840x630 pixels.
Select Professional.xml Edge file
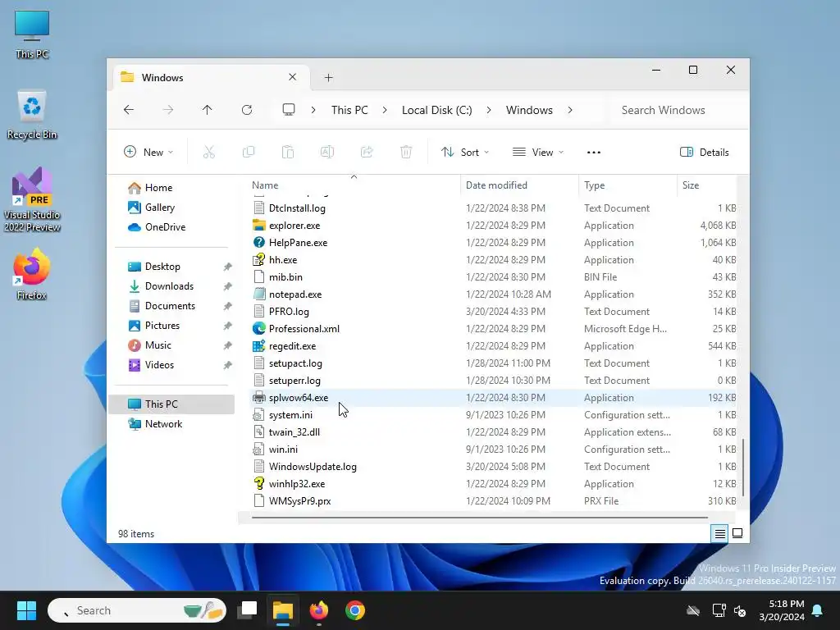[304, 329]
